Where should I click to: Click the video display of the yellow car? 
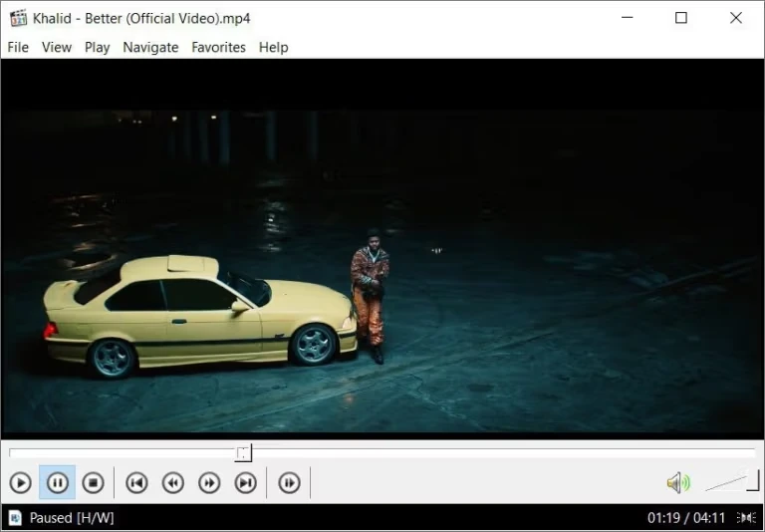[199, 314]
